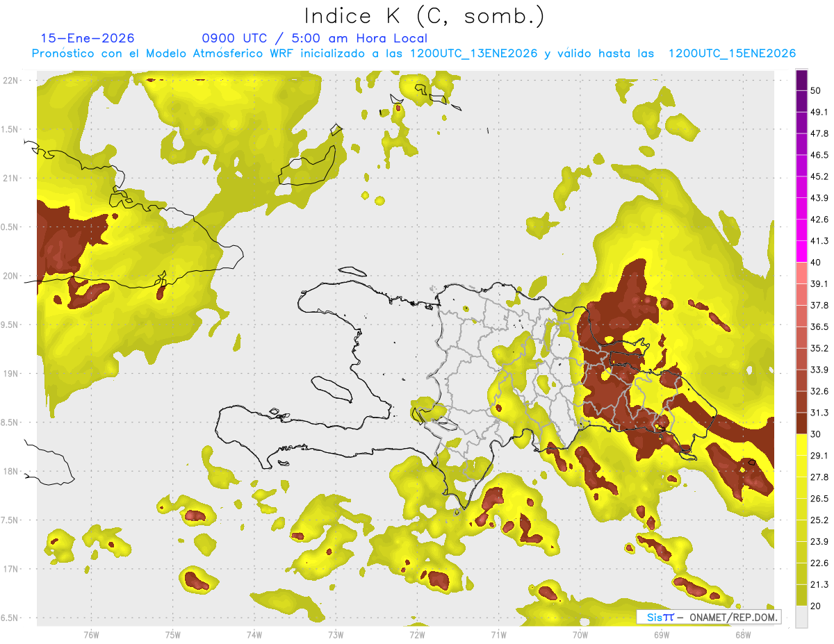834x644 pixels.
Task: Click the "32.6" color bar label
Action: 819,392
